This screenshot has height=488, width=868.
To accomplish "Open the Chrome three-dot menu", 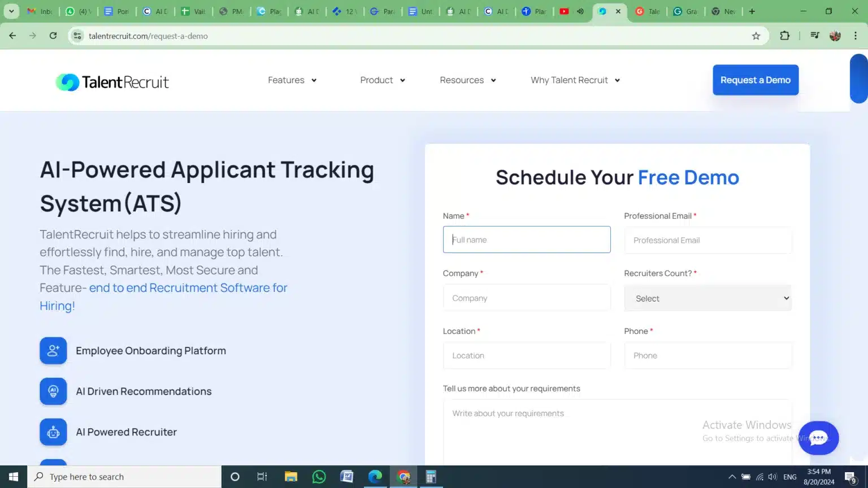I will tap(856, 36).
